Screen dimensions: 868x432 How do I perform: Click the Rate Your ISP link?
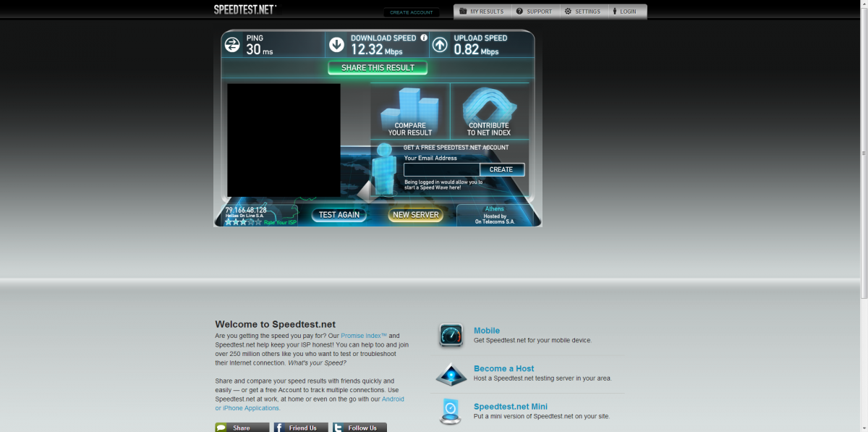pos(280,223)
